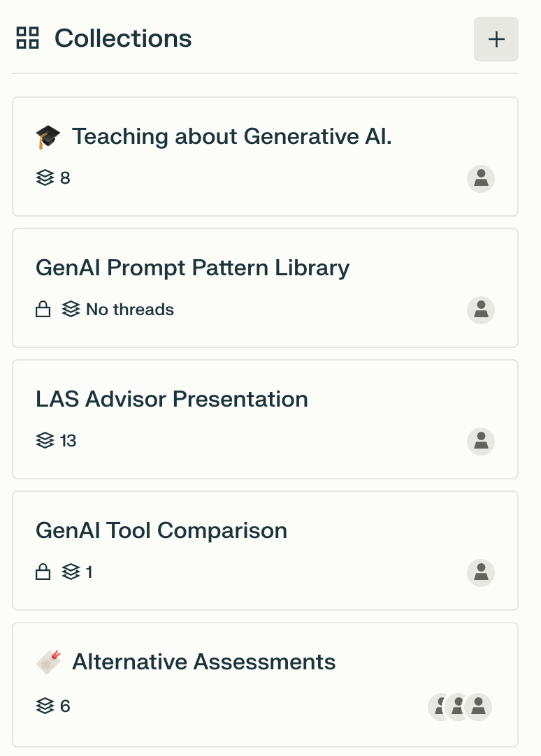541x756 pixels.
Task: Click the lock icon on GenAI Tool Comparison
Action: (43, 572)
